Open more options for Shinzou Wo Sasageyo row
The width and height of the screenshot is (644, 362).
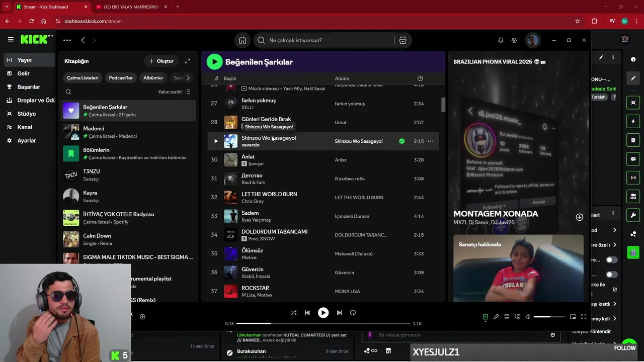click(x=431, y=141)
